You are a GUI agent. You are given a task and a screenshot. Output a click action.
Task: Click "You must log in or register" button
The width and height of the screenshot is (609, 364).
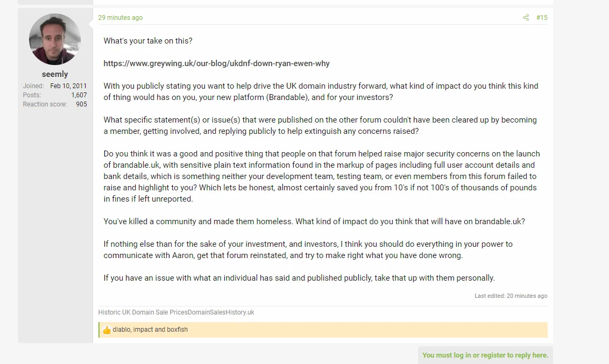click(485, 355)
